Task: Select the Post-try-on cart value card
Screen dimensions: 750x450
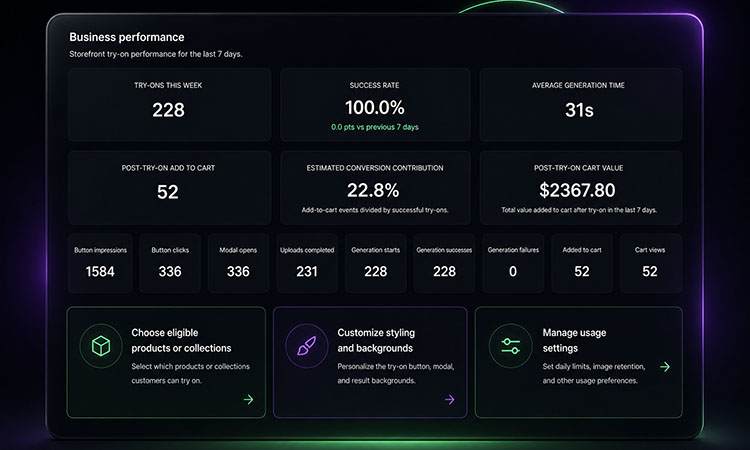Action: tap(581, 187)
